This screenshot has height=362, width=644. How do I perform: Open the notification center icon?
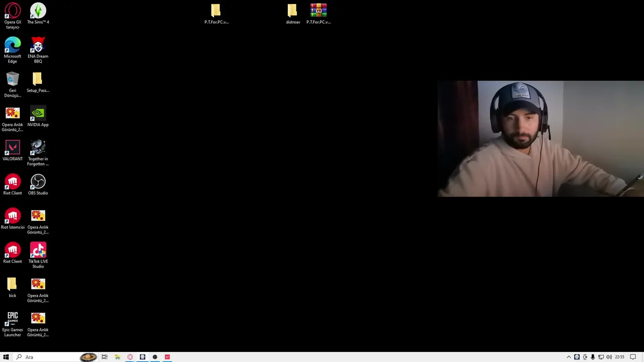(x=633, y=357)
